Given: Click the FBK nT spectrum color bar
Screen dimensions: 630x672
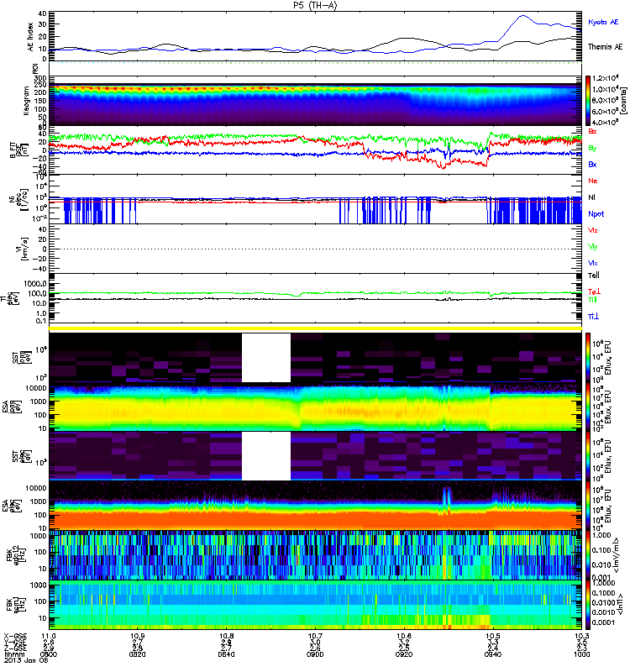Looking at the screenshot, I should pos(588,605).
